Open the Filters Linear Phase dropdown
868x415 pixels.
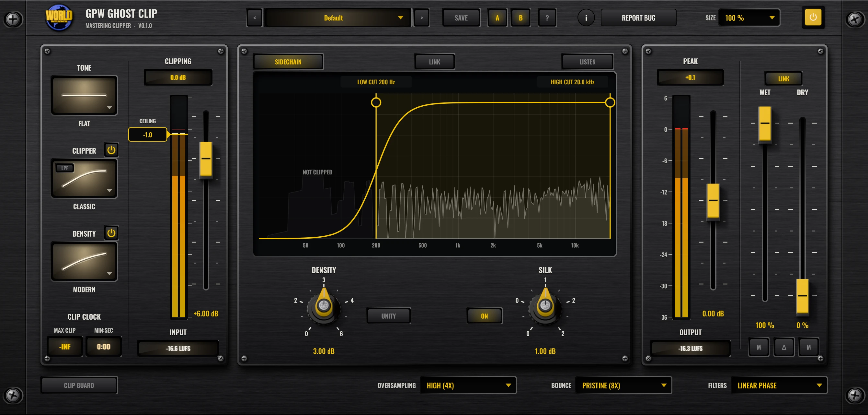pyautogui.click(x=779, y=385)
